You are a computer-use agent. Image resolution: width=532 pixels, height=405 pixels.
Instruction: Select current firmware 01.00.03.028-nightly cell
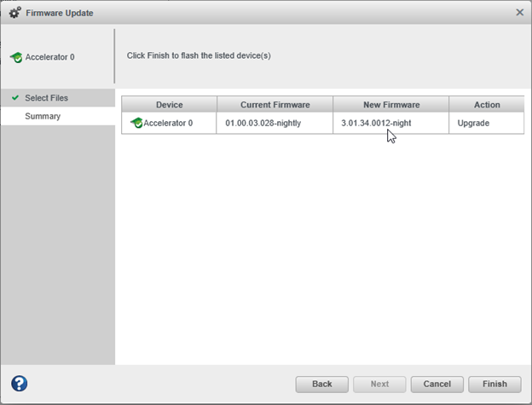coord(275,123)
